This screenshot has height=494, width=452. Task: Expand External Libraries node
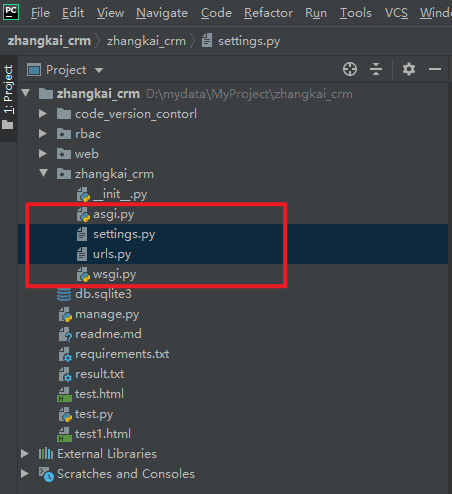coord(25,454)
